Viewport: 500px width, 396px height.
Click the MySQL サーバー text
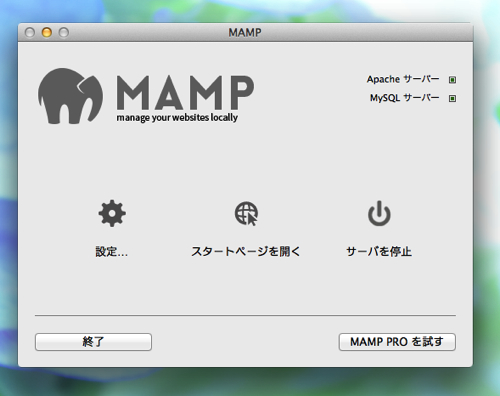pos(405,98)
